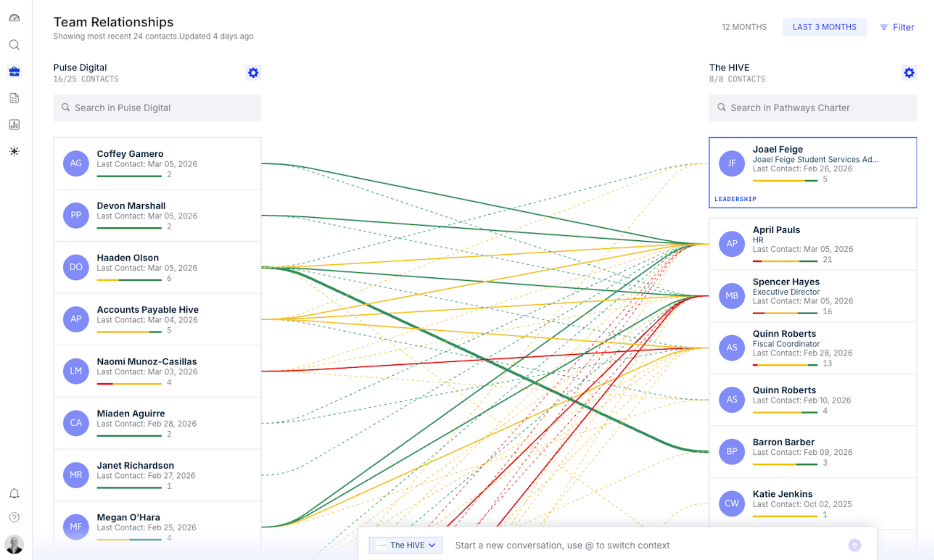Expand The HIVE context dropdown

tap(405, 545)
